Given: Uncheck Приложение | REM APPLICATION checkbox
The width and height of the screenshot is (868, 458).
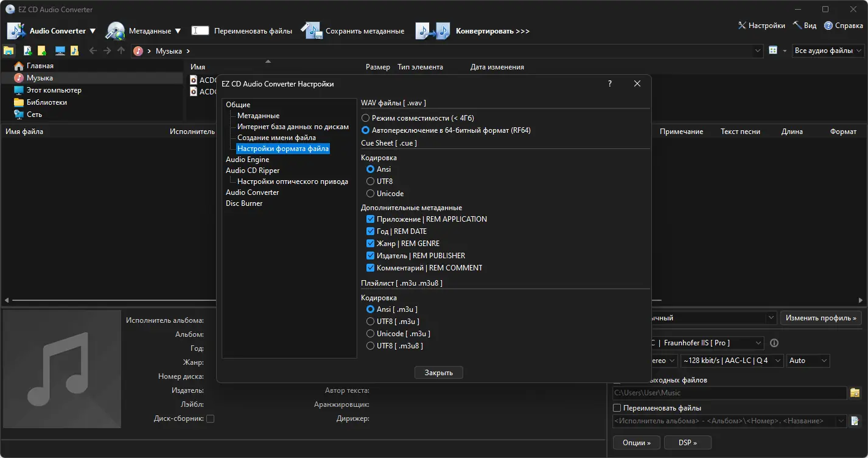Looking at the screenshot, I should [x=370, y=219].
